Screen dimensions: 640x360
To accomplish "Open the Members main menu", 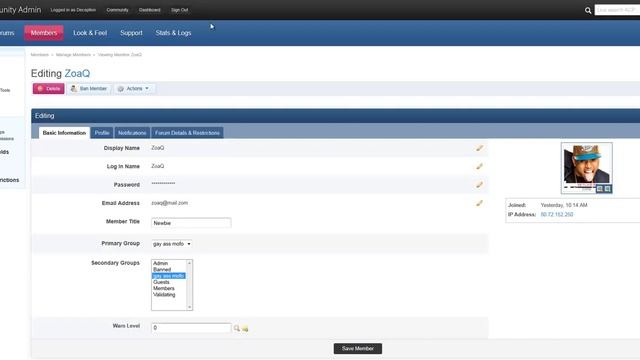I will [x=44, y=33].
